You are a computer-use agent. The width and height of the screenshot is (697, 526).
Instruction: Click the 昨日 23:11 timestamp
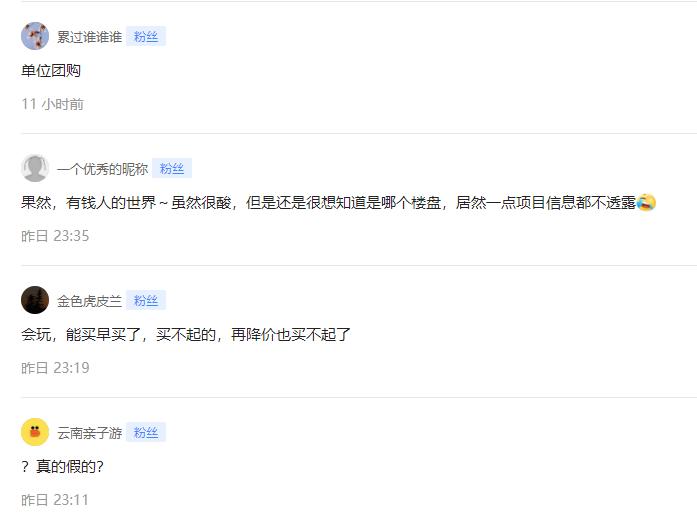(x=56, y=500)
